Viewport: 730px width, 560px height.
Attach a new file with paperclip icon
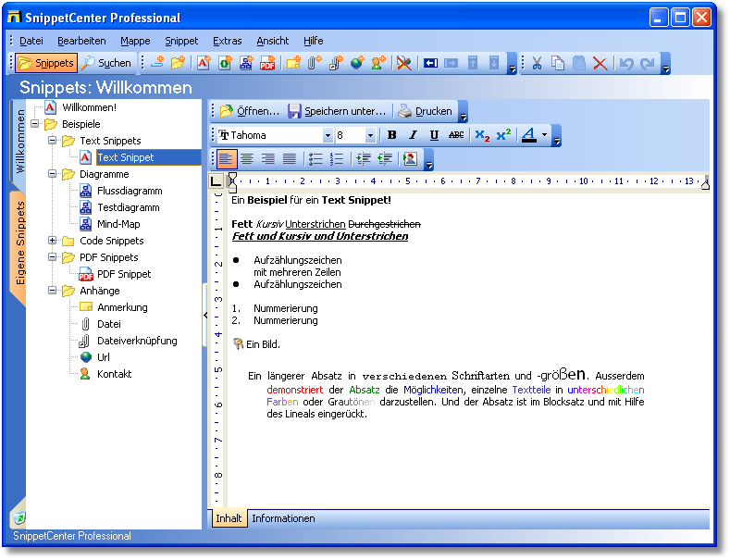(x=315, y=63)
